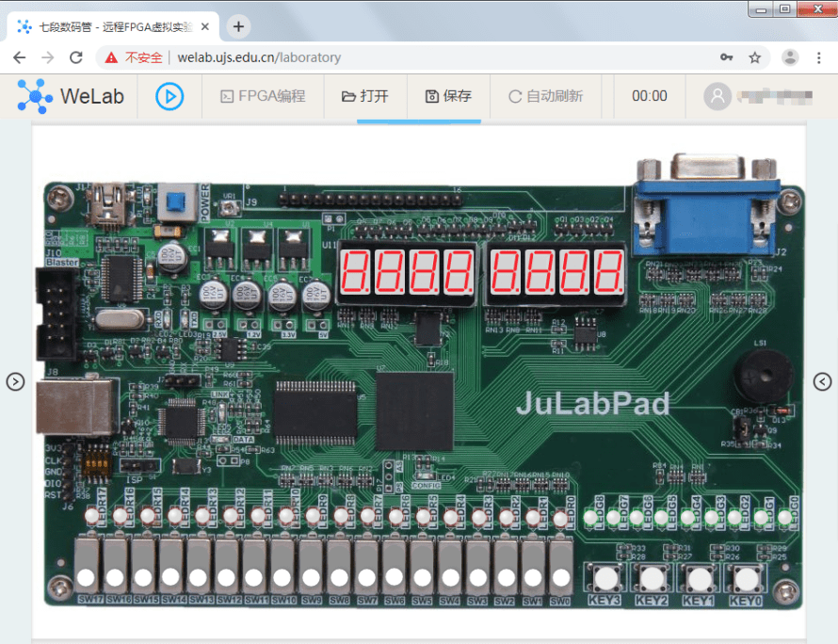Expand the right side panel arrow
Viewport: 838px width, 644px height.
[x=822, y=381]
